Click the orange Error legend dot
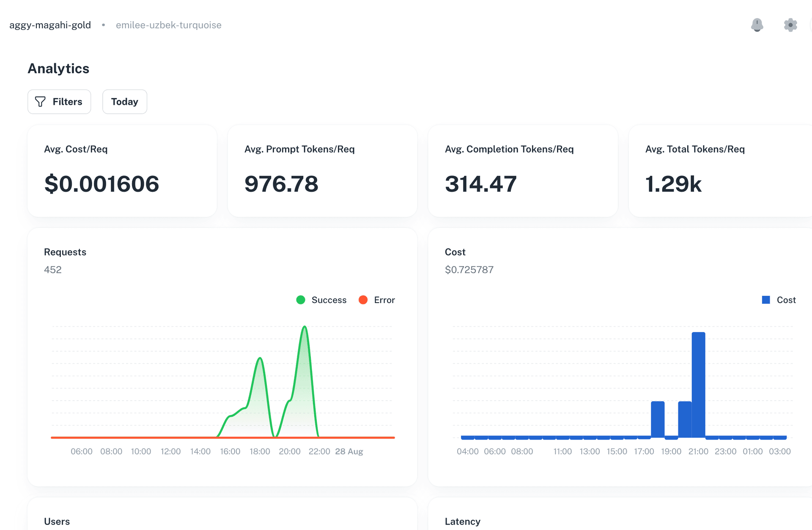 [x=363, y=300]
